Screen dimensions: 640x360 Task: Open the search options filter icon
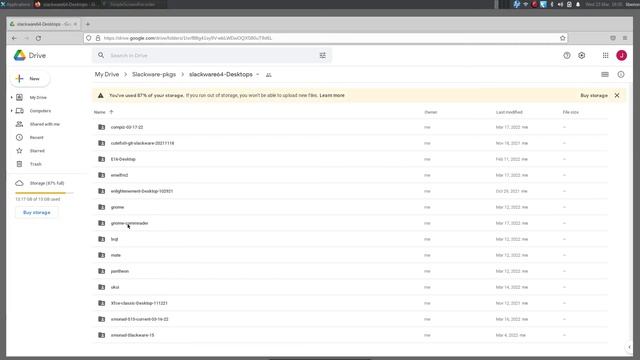point(322,56)
